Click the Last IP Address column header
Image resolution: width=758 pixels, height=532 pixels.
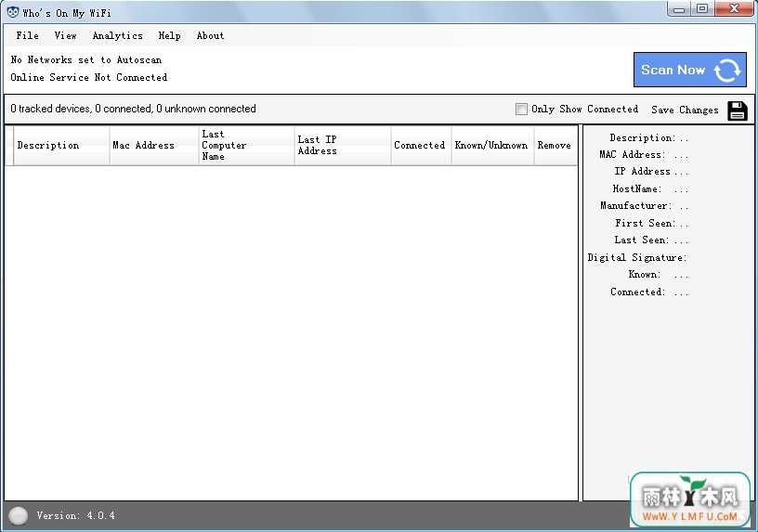tap(342, 146)
